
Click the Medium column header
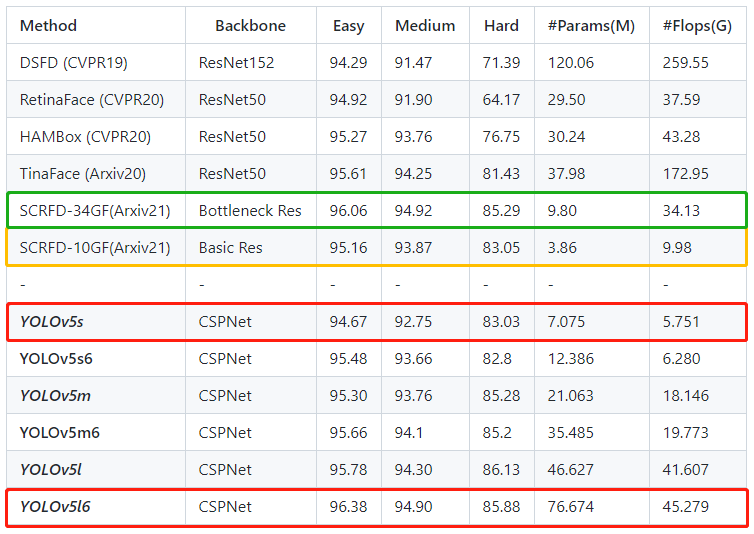425,25
